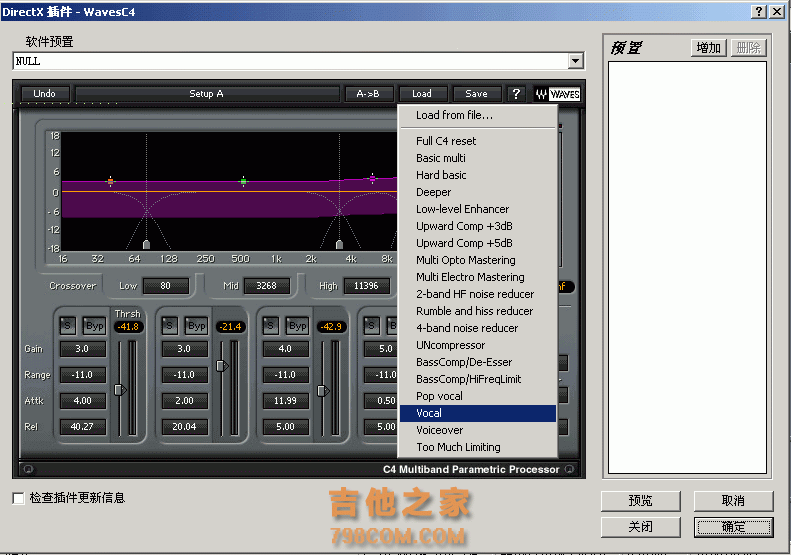This screenshot has height=555, width=791.
Task: Click the bottom-left corner plugin screw icon
Action: point(28,469)
